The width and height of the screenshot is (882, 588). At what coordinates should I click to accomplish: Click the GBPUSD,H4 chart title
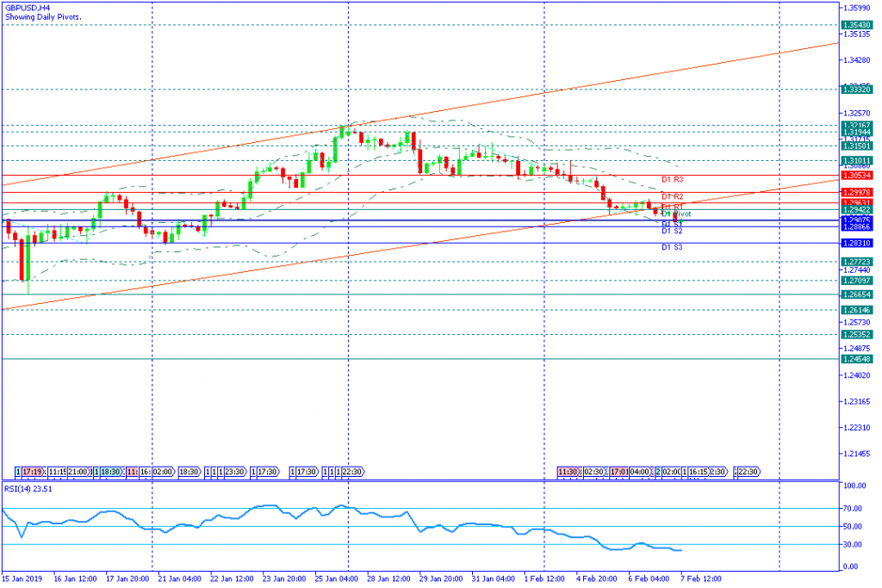(25, 7)
